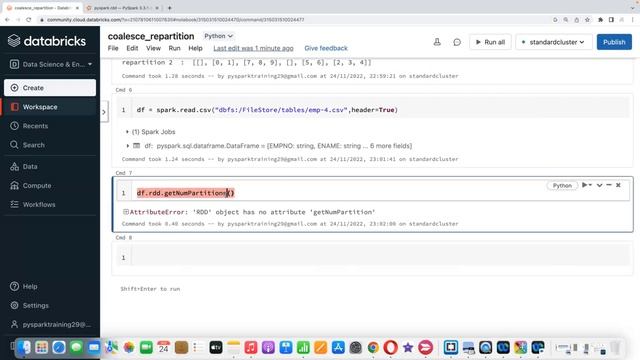This screenshot has width=640, height=360.
Task: Open Safari from the Dock
Action: (x=59, y=347)
